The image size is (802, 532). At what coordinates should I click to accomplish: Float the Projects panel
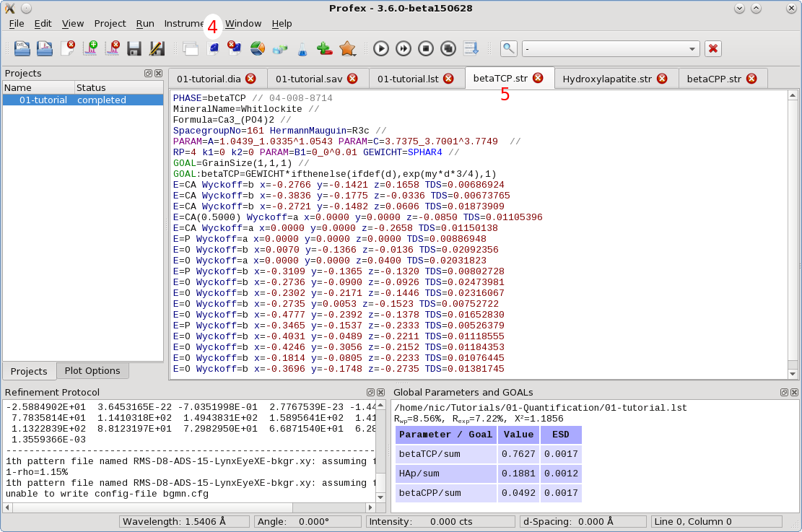(148, 73)
